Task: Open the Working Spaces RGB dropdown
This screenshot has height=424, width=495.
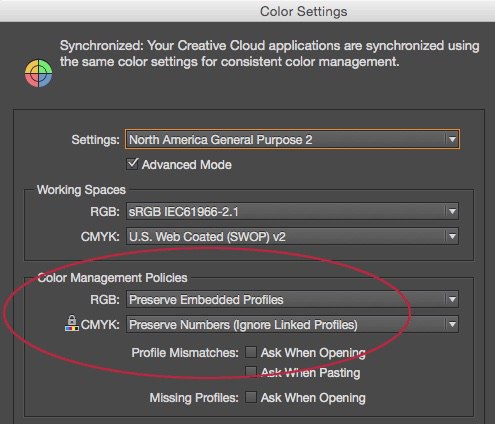Action: coord(292,211)
